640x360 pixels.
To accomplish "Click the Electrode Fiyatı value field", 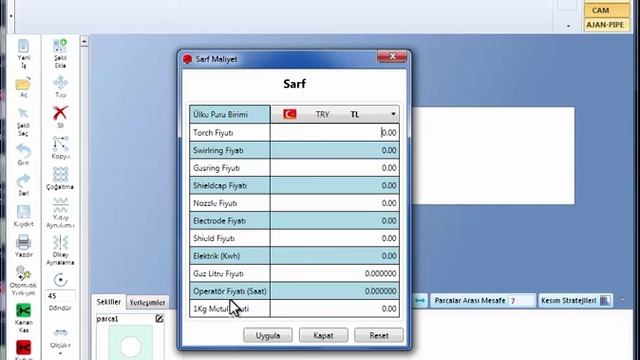I will pos(335,220).
